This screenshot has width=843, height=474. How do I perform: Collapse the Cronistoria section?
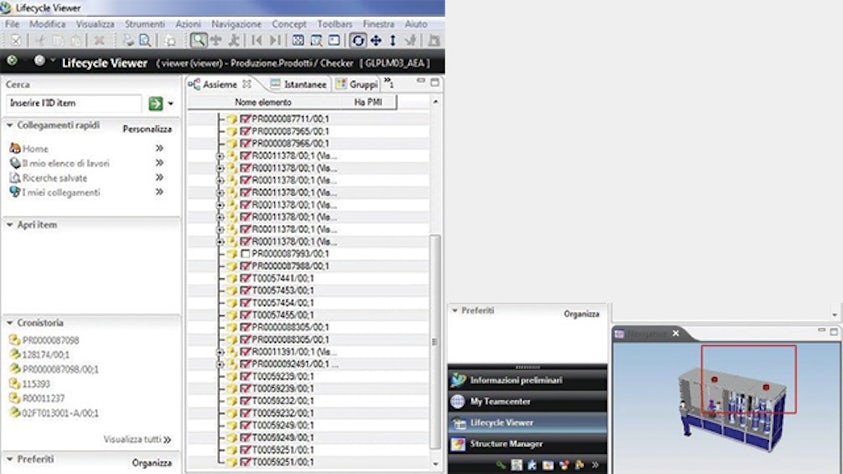(10, 323)
